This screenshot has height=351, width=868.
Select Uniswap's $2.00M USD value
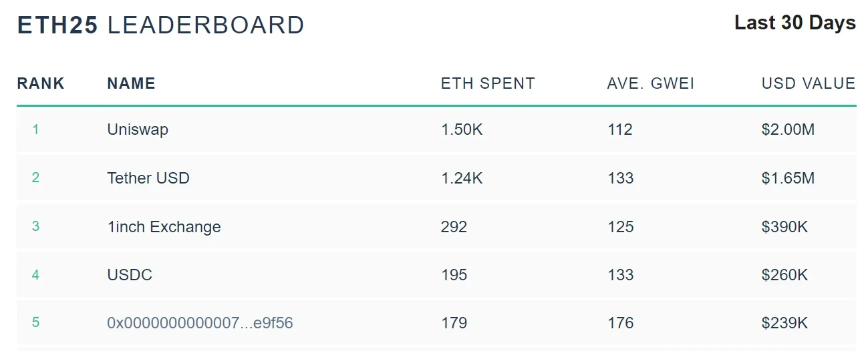pos(788,129)
